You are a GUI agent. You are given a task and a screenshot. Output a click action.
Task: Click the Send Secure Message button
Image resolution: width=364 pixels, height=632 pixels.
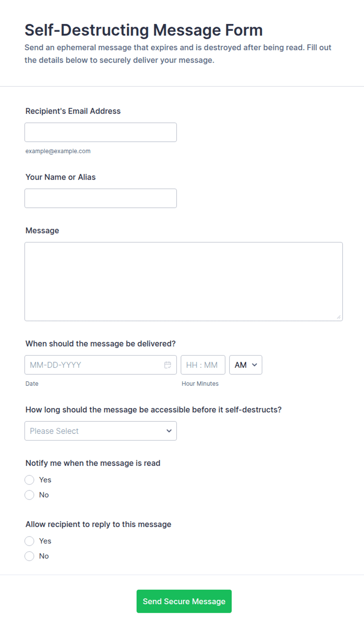[184, 601]
